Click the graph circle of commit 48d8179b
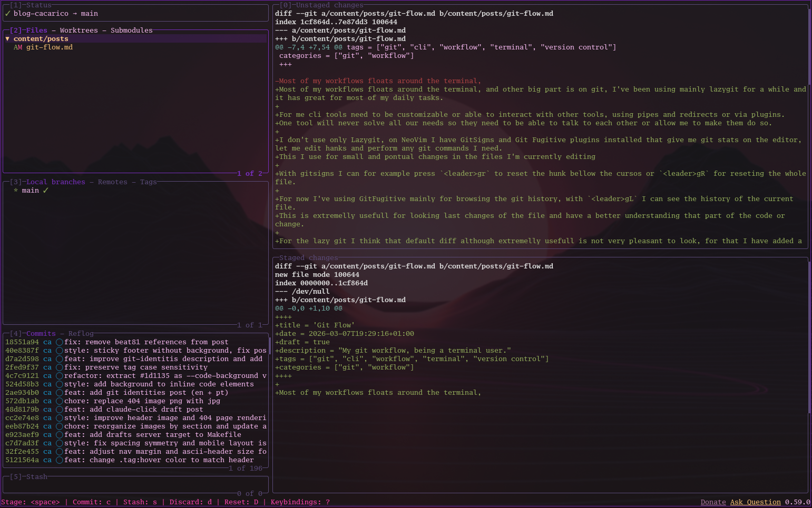 point(60,410)
